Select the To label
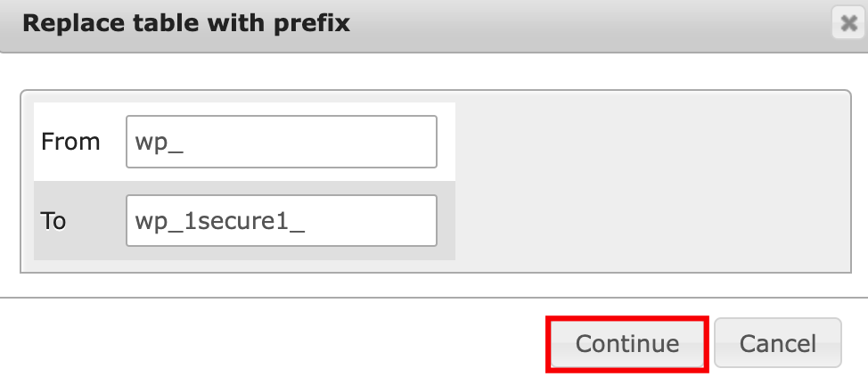The image size is (868, 385). [53, 221]
